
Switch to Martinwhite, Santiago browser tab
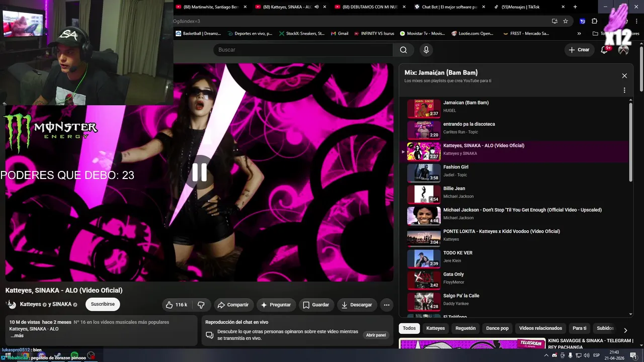[x=210, y=7]
